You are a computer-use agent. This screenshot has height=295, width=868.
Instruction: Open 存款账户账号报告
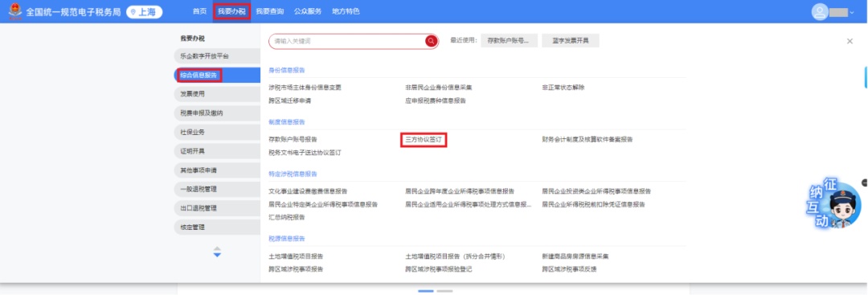[293, 140]
